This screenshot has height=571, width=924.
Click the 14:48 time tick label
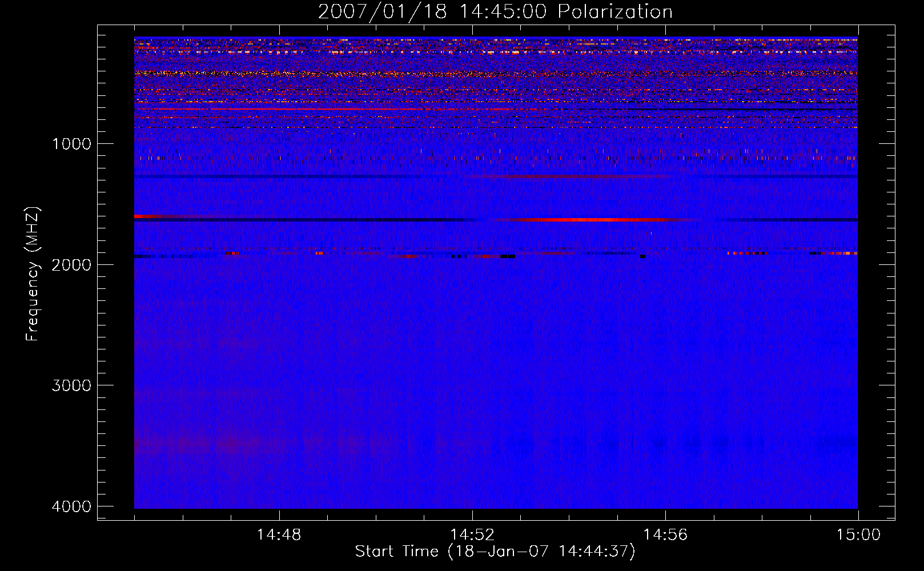tap(279, 535)
